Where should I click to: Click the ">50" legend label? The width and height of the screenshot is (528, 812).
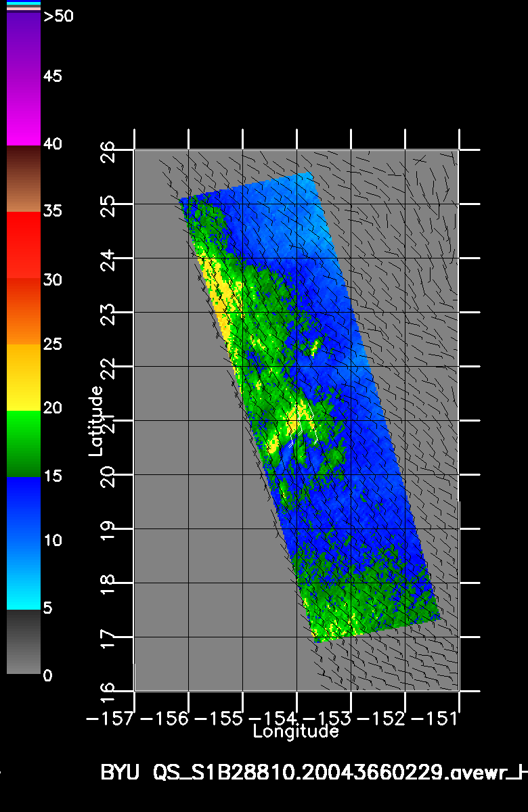point(58,17)
